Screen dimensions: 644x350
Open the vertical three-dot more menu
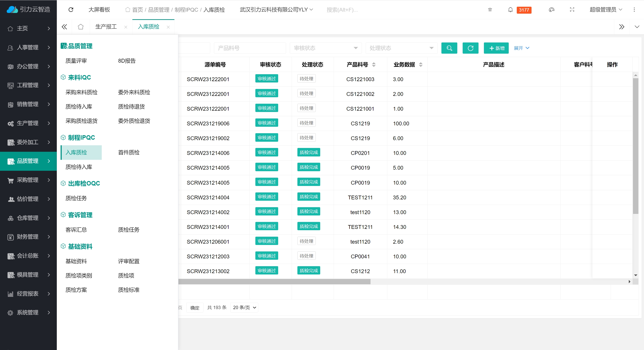tap(634, 9)
